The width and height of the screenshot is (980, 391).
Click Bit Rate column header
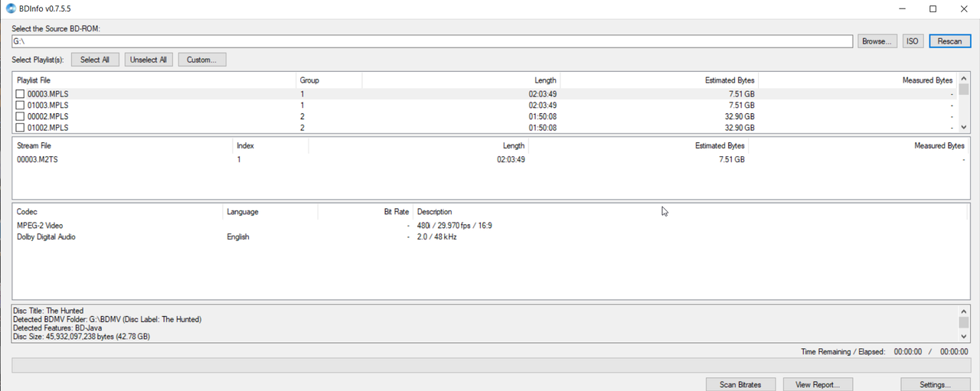pyautogui.click(x=365, y=211)
